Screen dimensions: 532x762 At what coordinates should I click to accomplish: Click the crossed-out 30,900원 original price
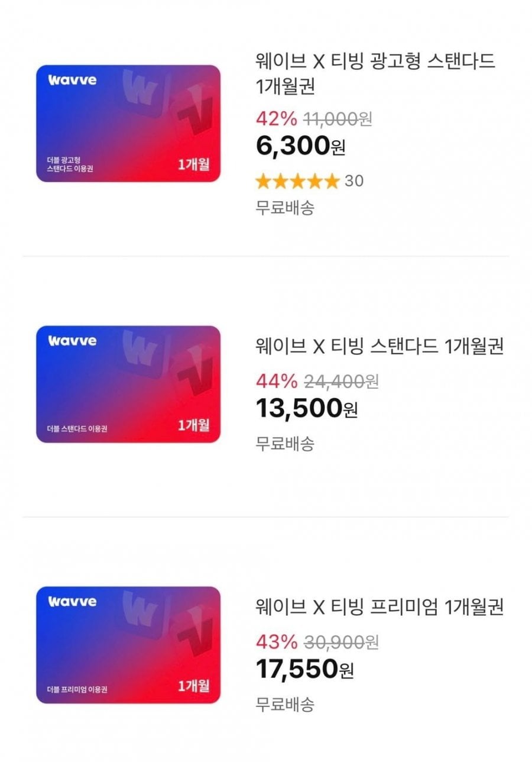click(341, 642)
